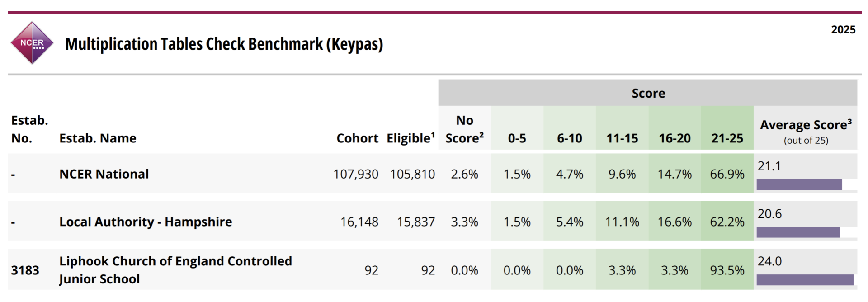This screenshot has width=868, height=302.
Task: Click the 21-25 score range header
Action: (727, 138)
